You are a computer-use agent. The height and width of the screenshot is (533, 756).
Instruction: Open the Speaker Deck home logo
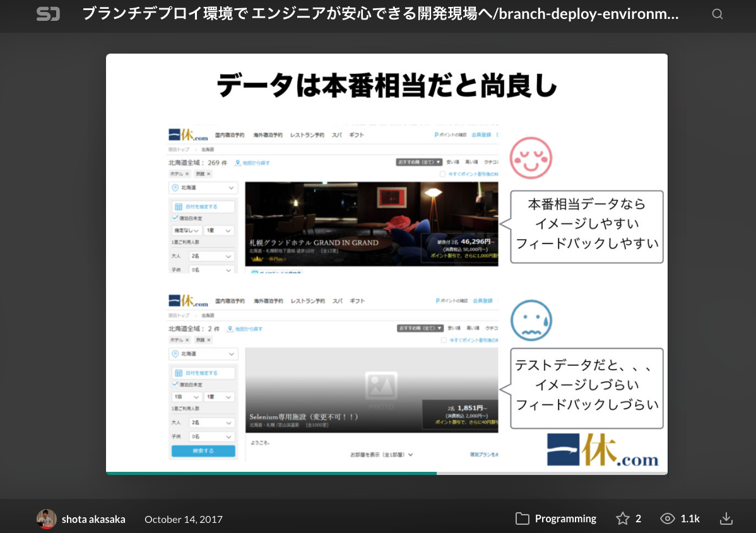click(48, 13)
